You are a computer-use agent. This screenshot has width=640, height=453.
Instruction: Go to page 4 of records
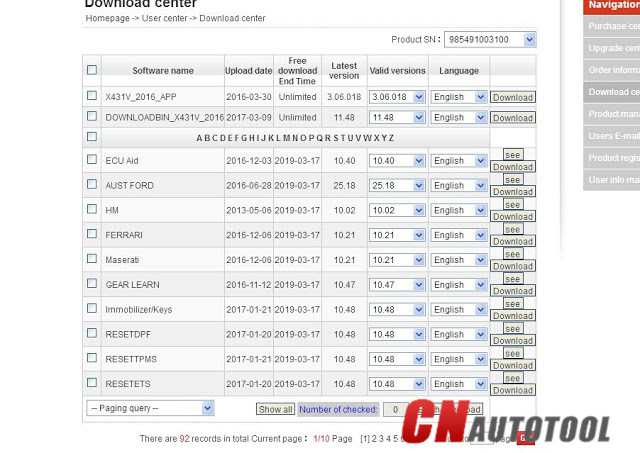388,439
